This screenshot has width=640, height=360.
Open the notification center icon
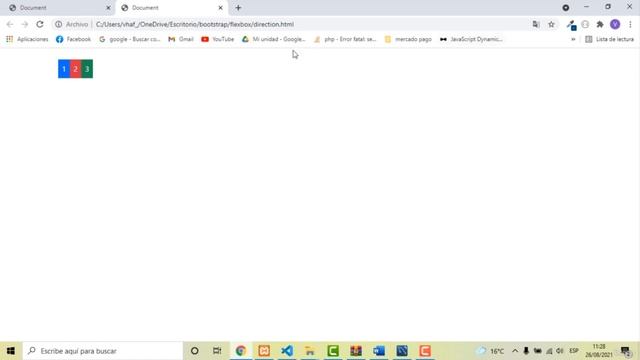626,351
